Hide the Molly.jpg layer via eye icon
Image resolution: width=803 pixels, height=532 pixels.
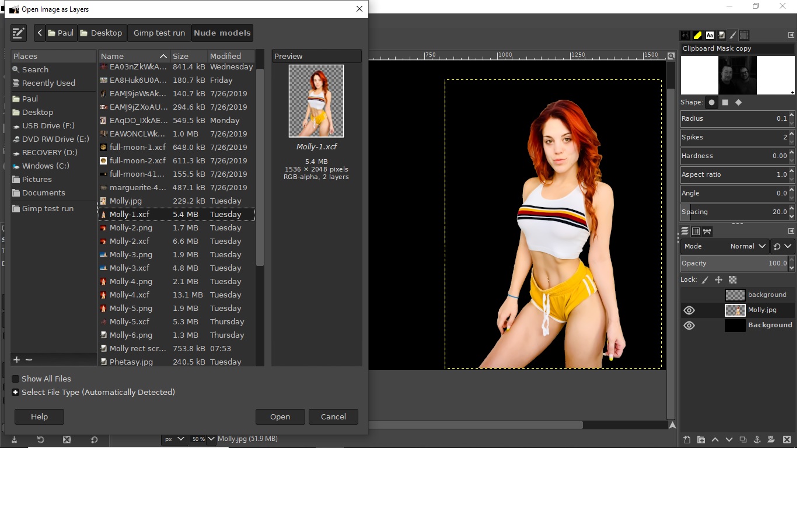pyautogui.click(x=689, y=310)
